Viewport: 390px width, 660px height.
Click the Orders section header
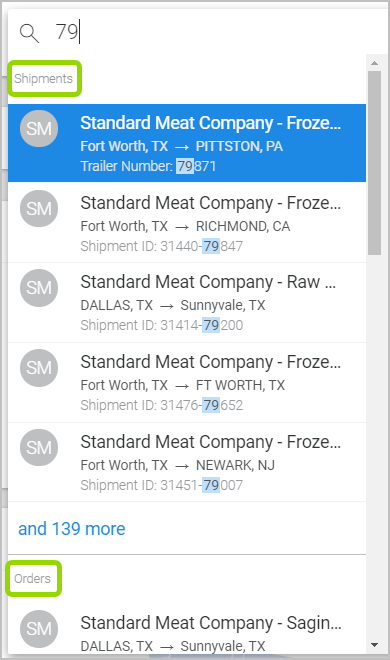[x=32, y=578]
